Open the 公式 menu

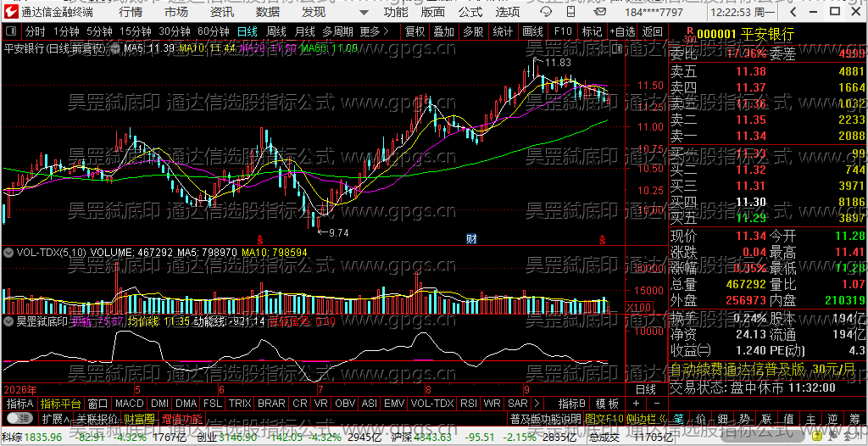[470, 12]
